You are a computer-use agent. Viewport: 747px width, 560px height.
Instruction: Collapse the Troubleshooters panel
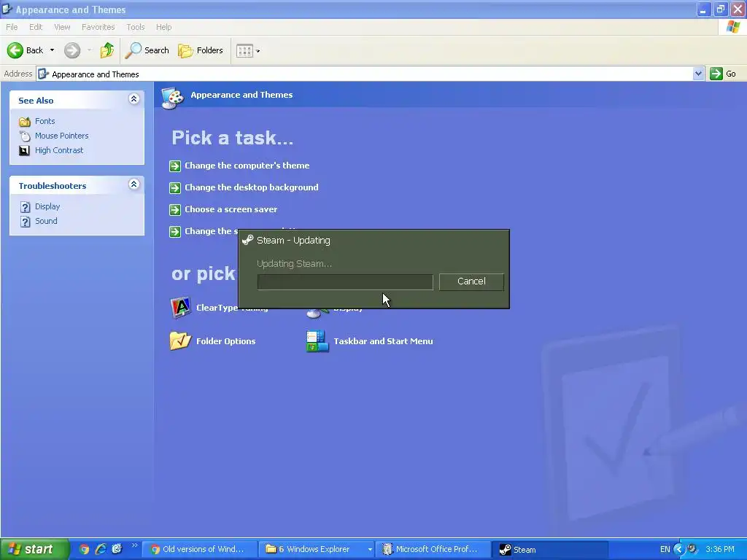click(x=134, y=184)
